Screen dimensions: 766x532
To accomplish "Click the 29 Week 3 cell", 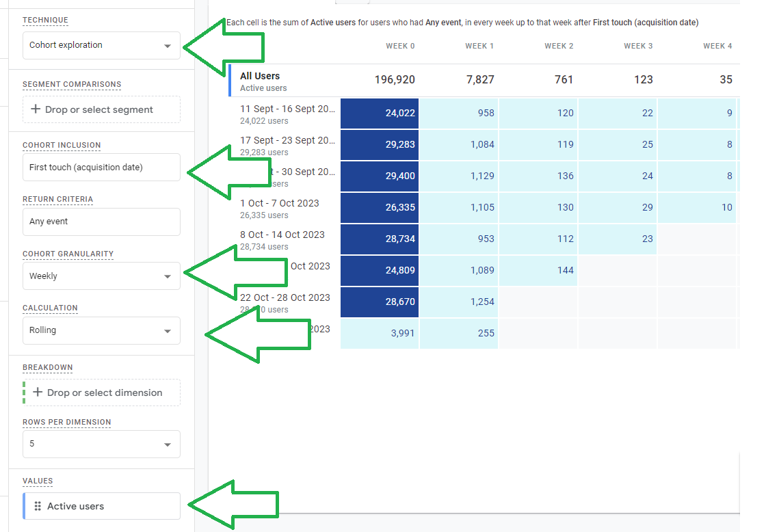I will 618,208.
